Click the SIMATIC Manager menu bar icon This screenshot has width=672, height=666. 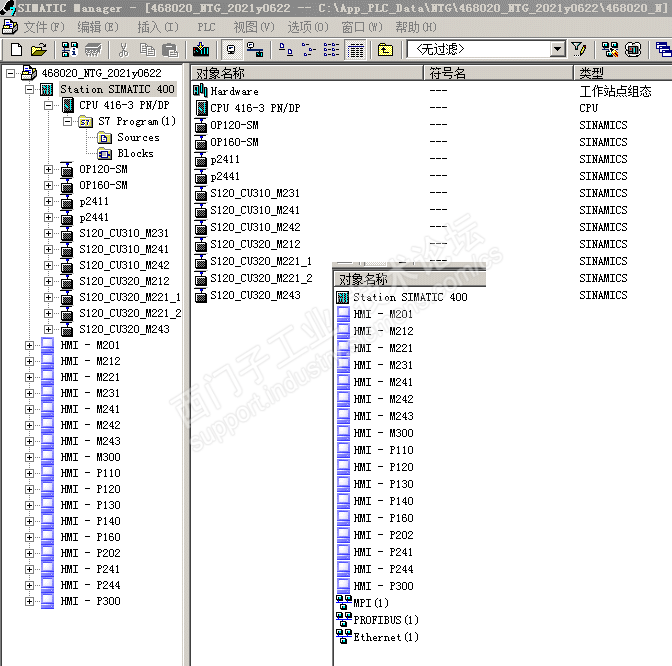[9, 27]
